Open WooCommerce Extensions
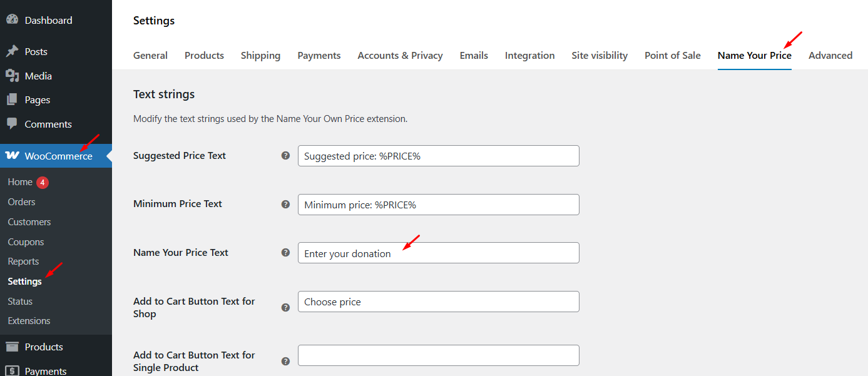The width and height of the screenshot is (868, 376). [29, 321]
